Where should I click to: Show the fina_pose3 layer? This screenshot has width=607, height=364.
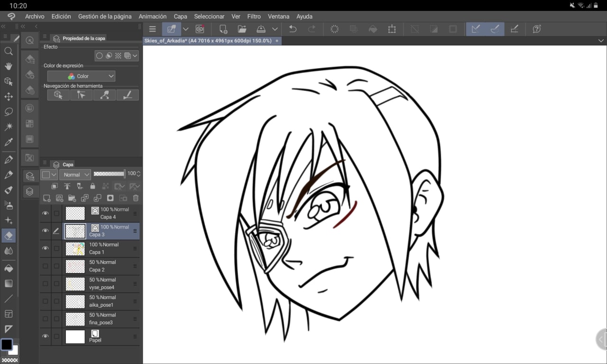click(45, 318)
